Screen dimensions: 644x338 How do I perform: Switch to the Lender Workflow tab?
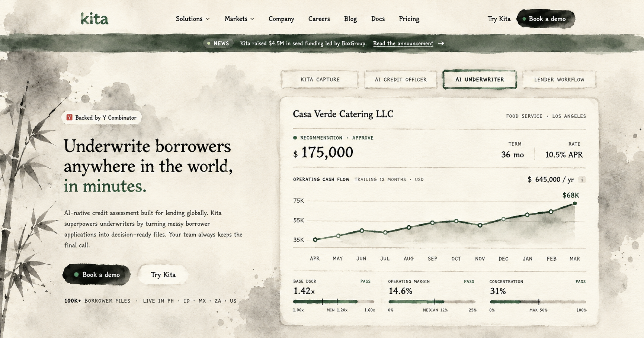coord(559,80)
